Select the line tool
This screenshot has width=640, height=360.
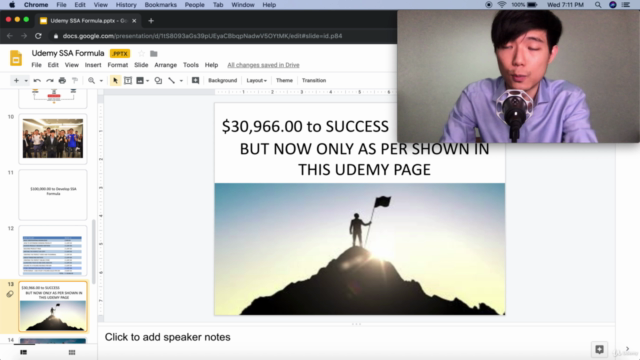coord(171,80)
